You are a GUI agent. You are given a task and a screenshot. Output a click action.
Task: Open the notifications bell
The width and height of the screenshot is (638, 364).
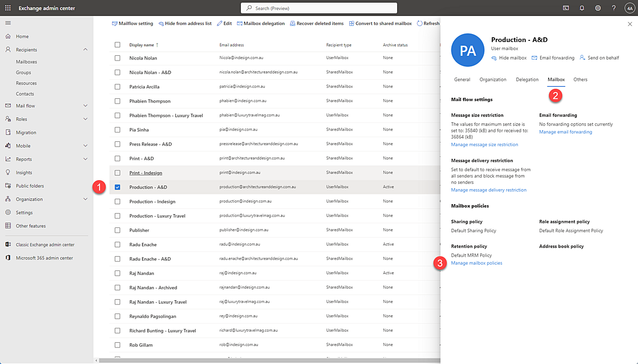(582, 8)
